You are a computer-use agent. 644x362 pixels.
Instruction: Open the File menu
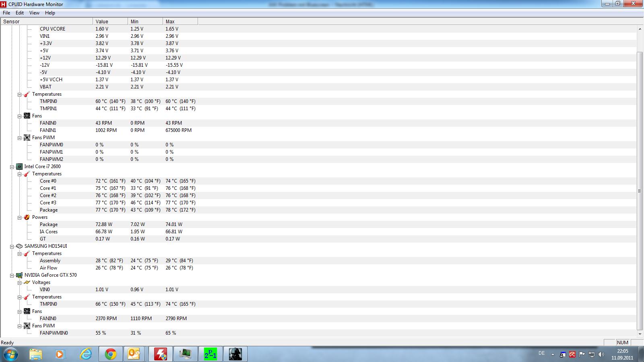(x=6, y=13)
